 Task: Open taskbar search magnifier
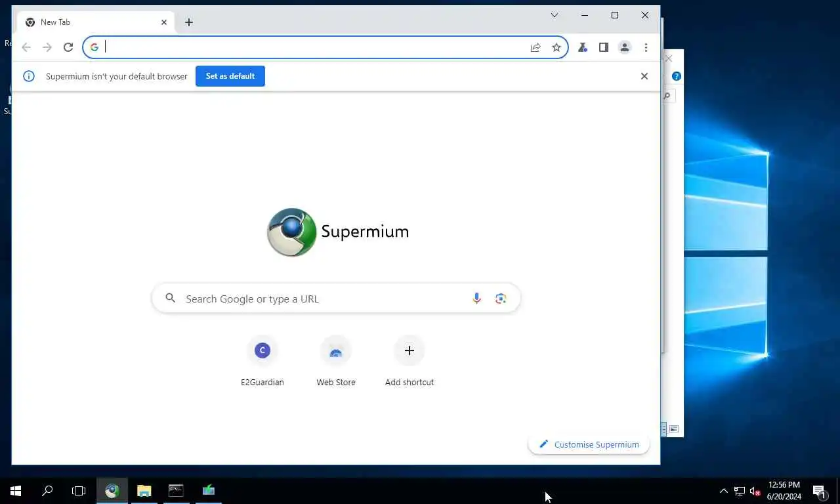47,491
